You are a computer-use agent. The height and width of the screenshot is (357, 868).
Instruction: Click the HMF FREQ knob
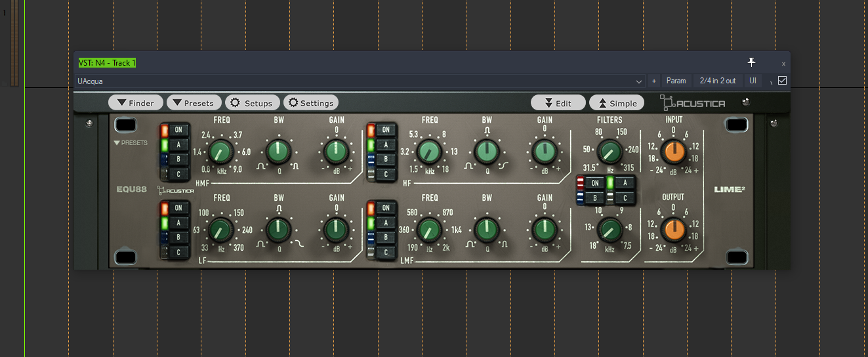coord(221,152)
